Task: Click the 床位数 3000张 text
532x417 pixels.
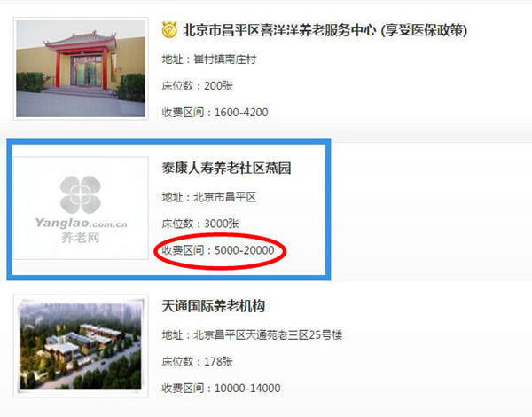Action: click(x=200, y=224)
